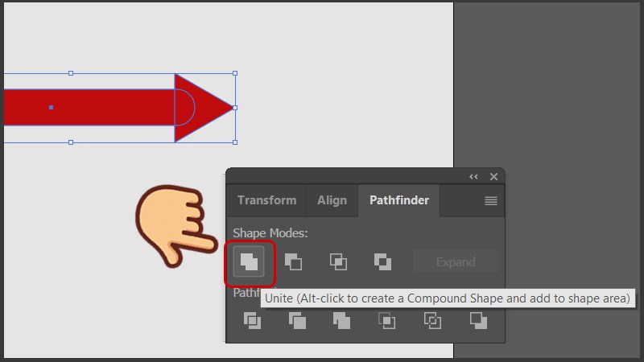Click the right-tip anchor handle of the arrow

coord(235,108)
